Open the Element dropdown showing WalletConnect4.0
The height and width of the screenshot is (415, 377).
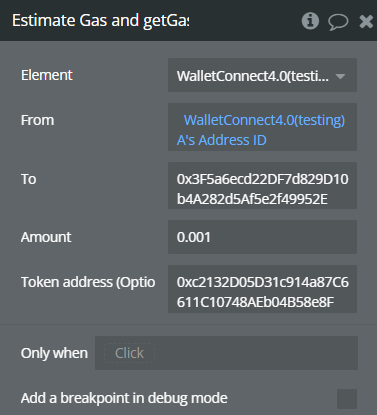pos(262,75)
